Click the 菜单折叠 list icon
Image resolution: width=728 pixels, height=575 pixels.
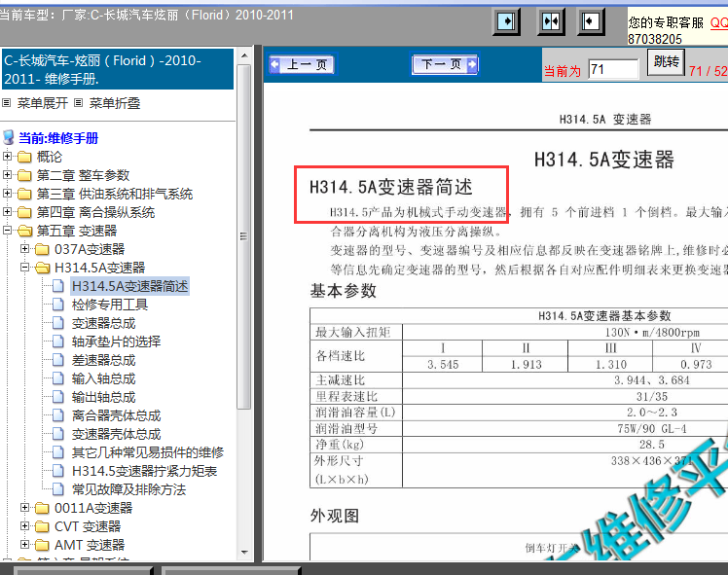click(79, 102)
